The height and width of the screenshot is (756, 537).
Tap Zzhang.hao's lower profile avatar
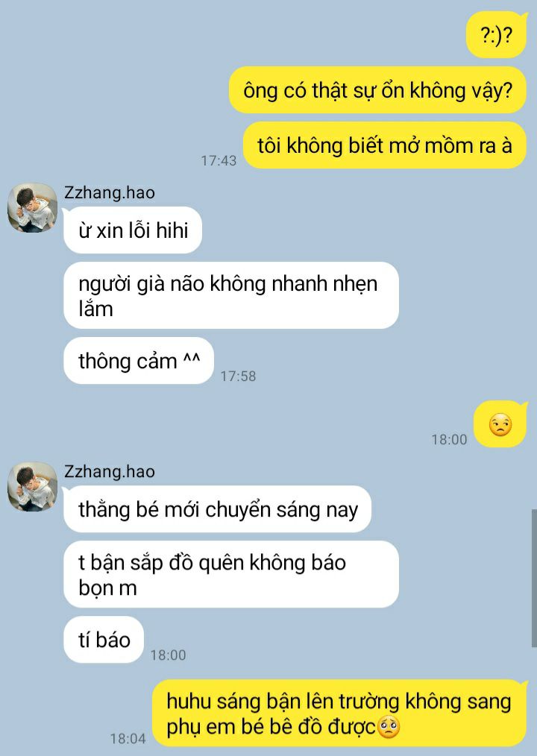coord(32,487)
